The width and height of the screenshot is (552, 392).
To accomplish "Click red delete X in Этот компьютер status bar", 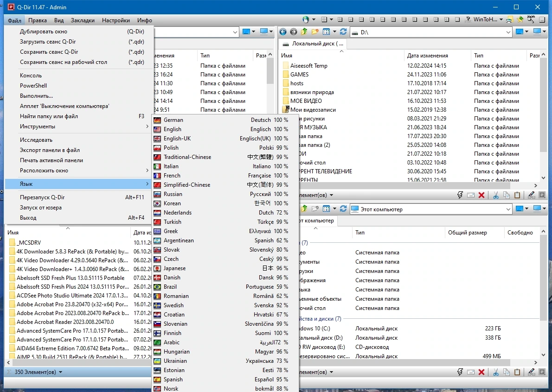I will click(x=481, y=372).
